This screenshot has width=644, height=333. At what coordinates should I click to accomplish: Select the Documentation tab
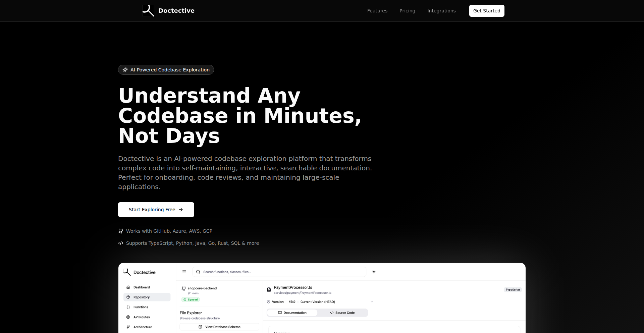[292, 313]
